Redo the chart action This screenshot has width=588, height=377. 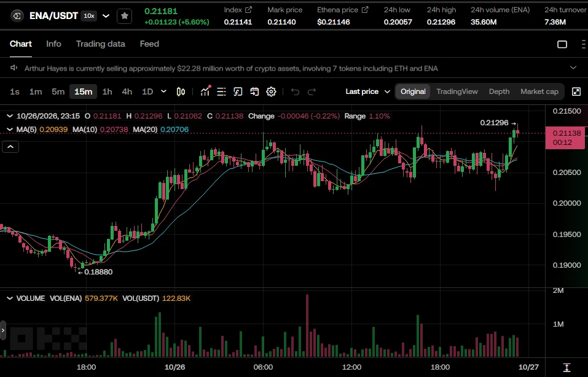(312, 91)
